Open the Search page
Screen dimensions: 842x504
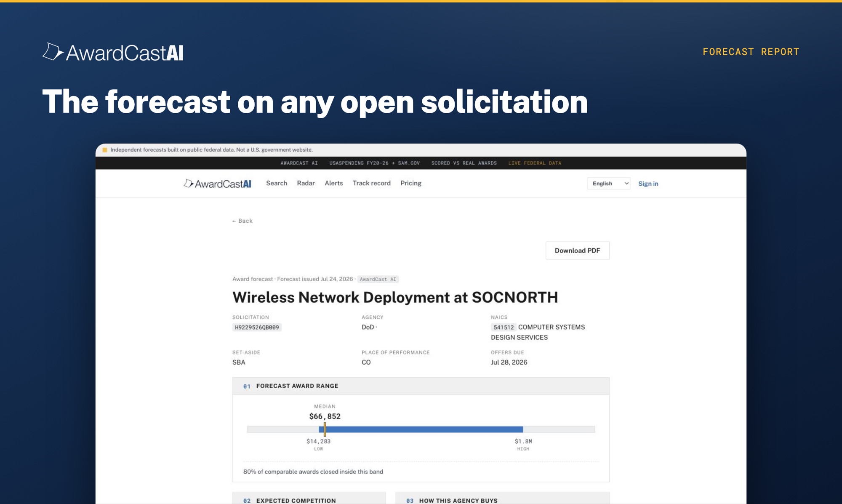click(x=277, y=183)
